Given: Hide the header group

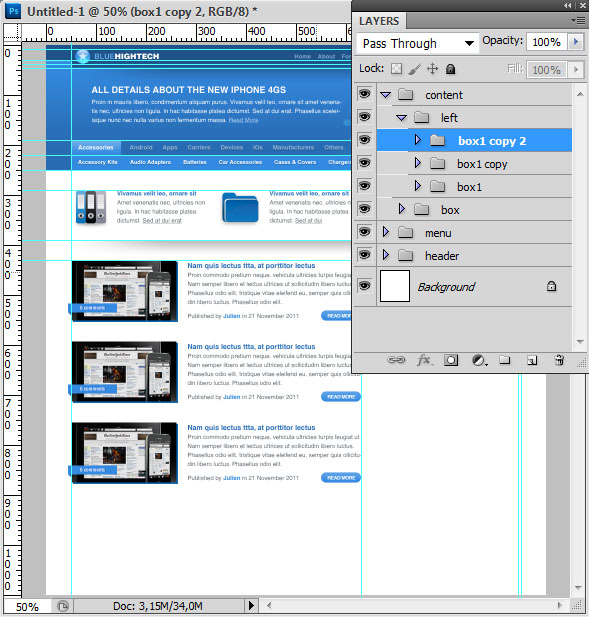Looking at the screenshot, I should coord(364,255).
